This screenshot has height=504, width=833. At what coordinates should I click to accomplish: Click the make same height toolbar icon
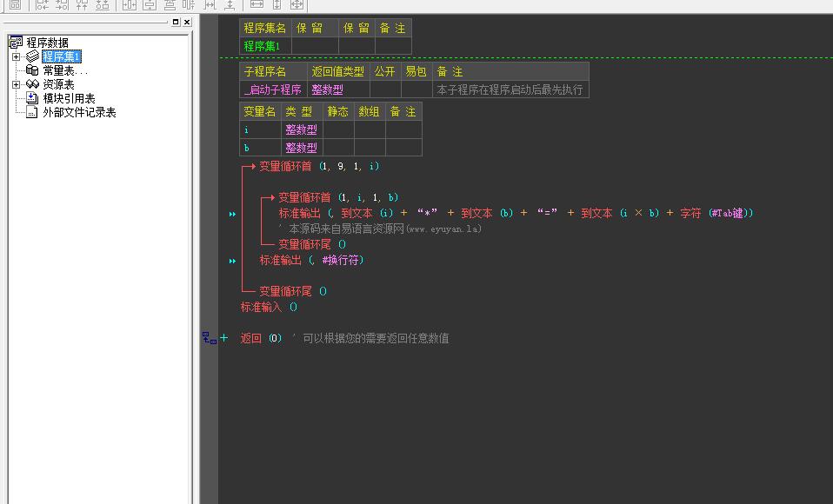(277, 5)
